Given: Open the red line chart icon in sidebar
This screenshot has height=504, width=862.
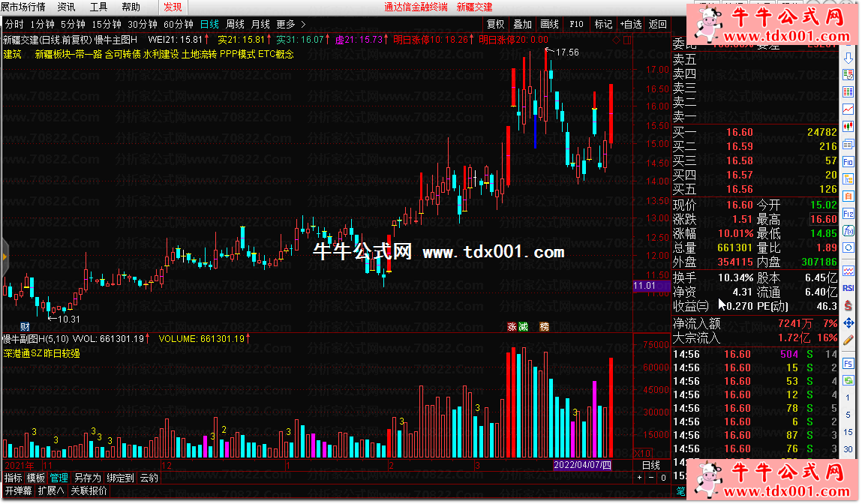Looking at the screenshot, I should tap(848, 109).
